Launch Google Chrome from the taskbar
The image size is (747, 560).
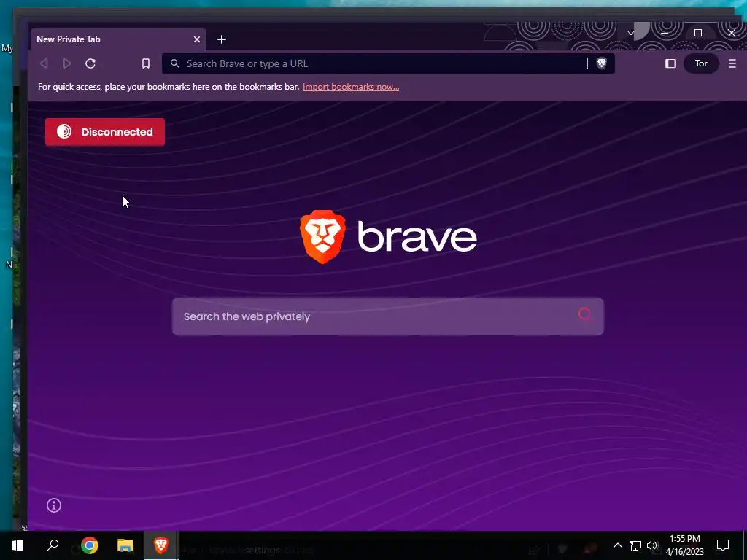click(90, 545)
